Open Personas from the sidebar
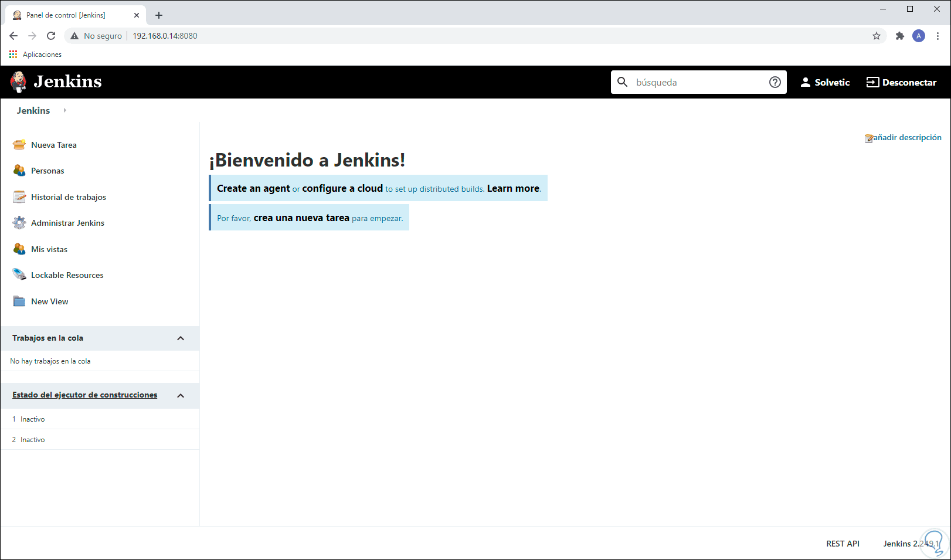Viewport: 951px width, 560px height. point(47,171)
